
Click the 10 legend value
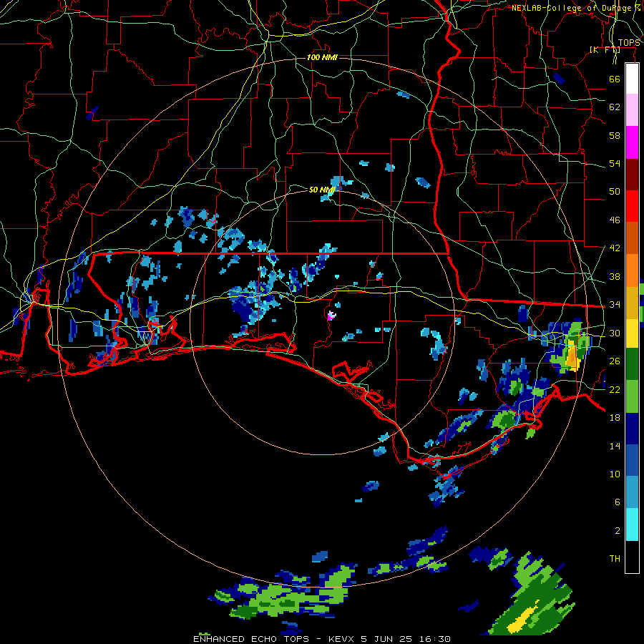click(615, 474)
